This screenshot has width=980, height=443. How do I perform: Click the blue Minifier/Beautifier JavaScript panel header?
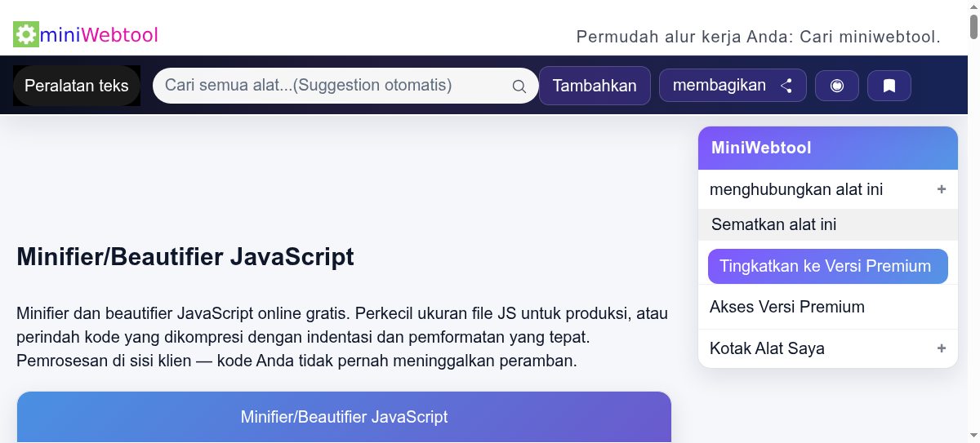(344, 417)
